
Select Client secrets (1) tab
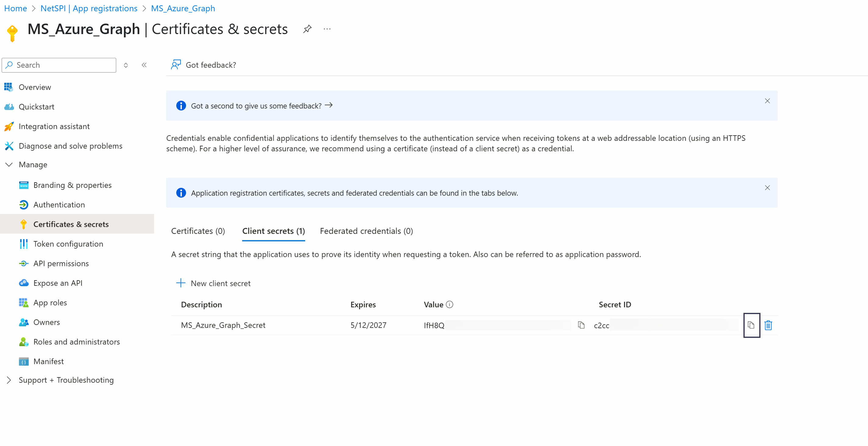click(273, 231)
